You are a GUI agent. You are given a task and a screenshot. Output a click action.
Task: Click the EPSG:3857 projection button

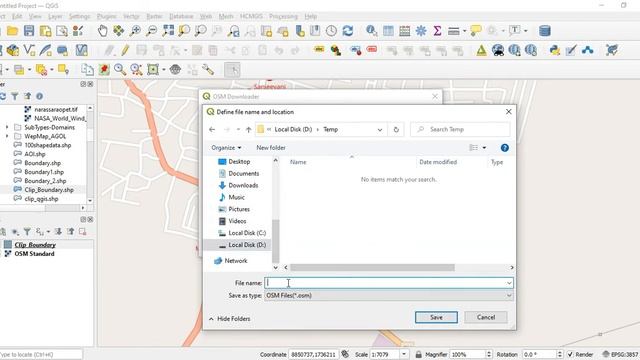(620, 354)
